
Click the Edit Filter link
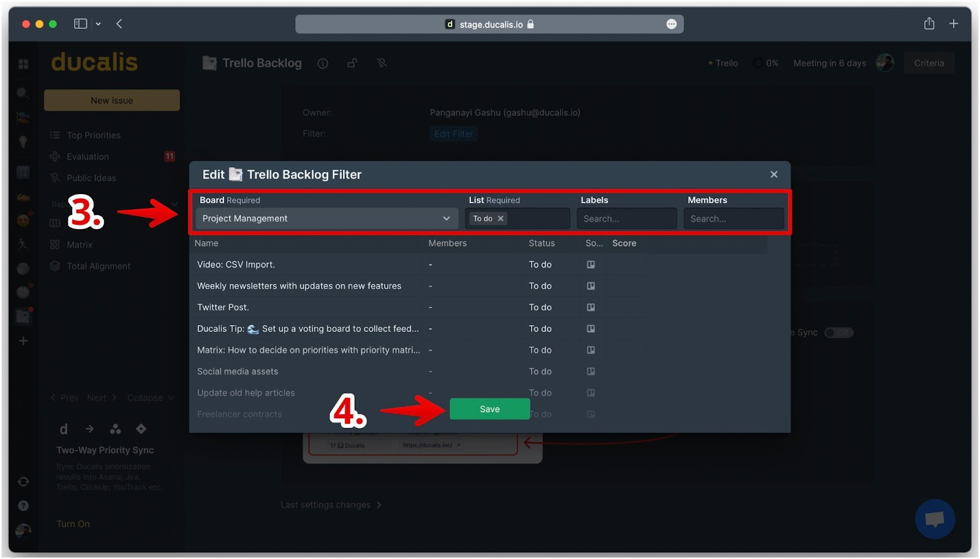[x=453, y=134]
